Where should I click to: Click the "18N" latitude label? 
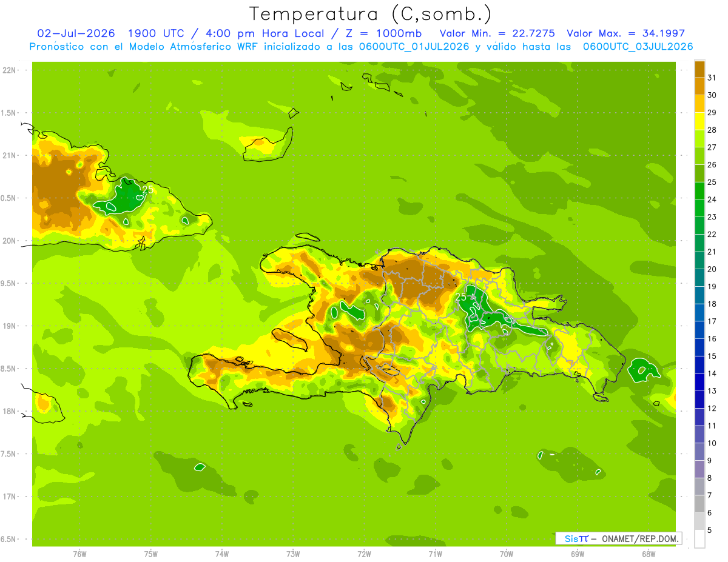click(10, 411)
